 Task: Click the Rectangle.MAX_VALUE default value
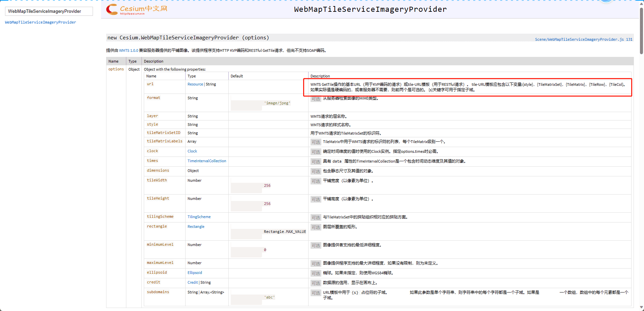(285, 232)
